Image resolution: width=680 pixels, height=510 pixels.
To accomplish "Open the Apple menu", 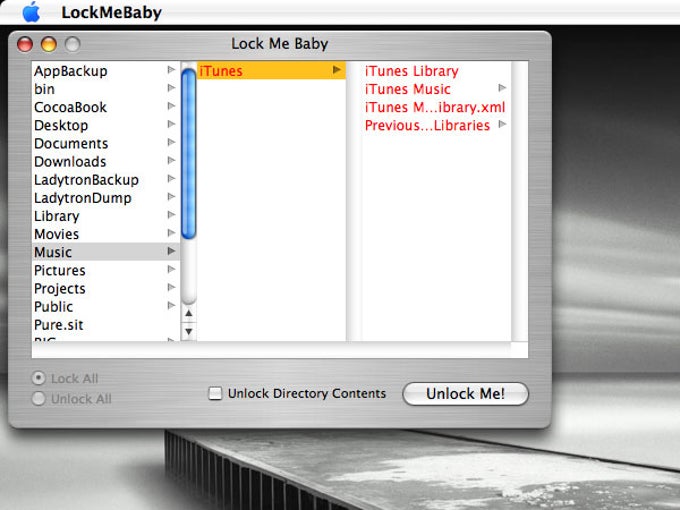I will tap(31, 12).
